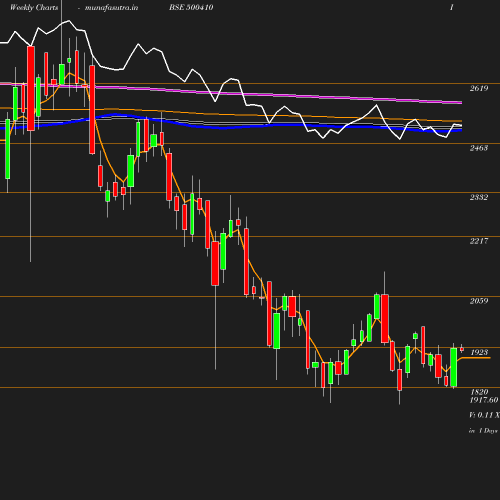Click the 2059 price level label

(479, 301)
